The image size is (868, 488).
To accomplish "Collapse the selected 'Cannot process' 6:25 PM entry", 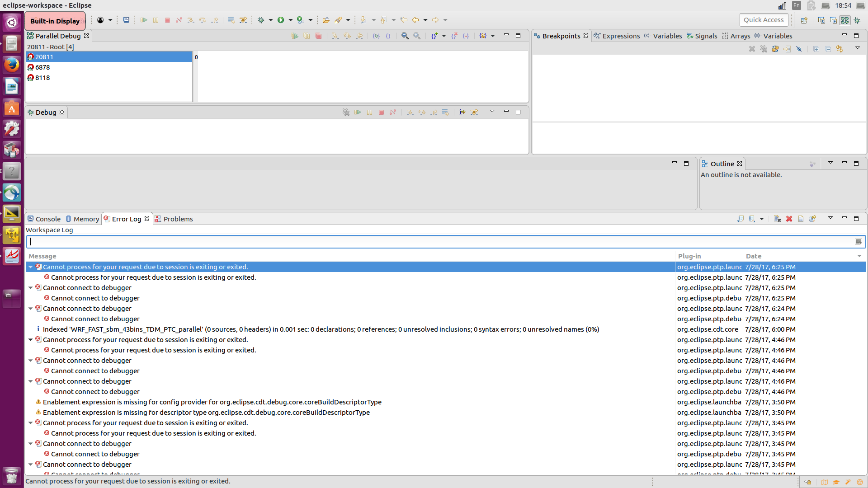I will click(30, 267).
